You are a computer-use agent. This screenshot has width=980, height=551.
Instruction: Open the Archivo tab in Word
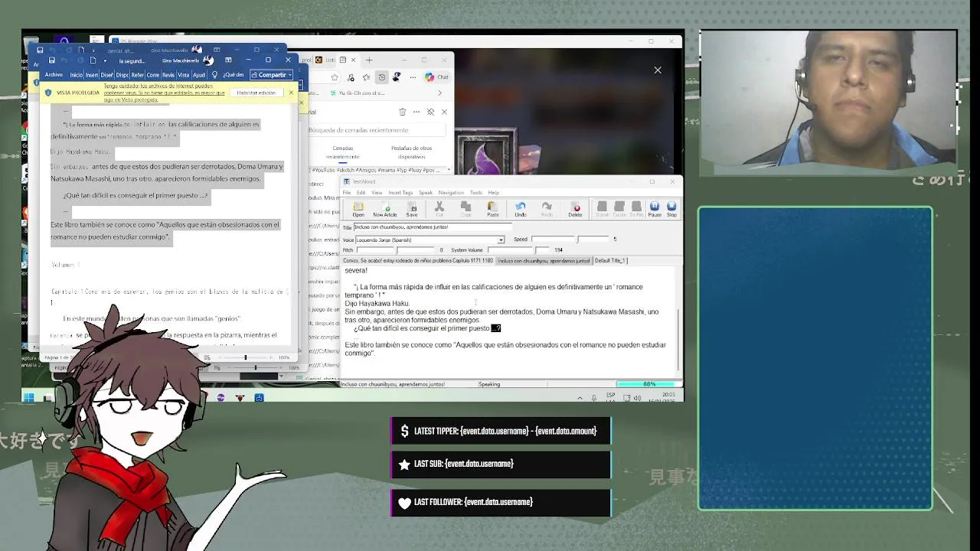(x=54, y=75)
